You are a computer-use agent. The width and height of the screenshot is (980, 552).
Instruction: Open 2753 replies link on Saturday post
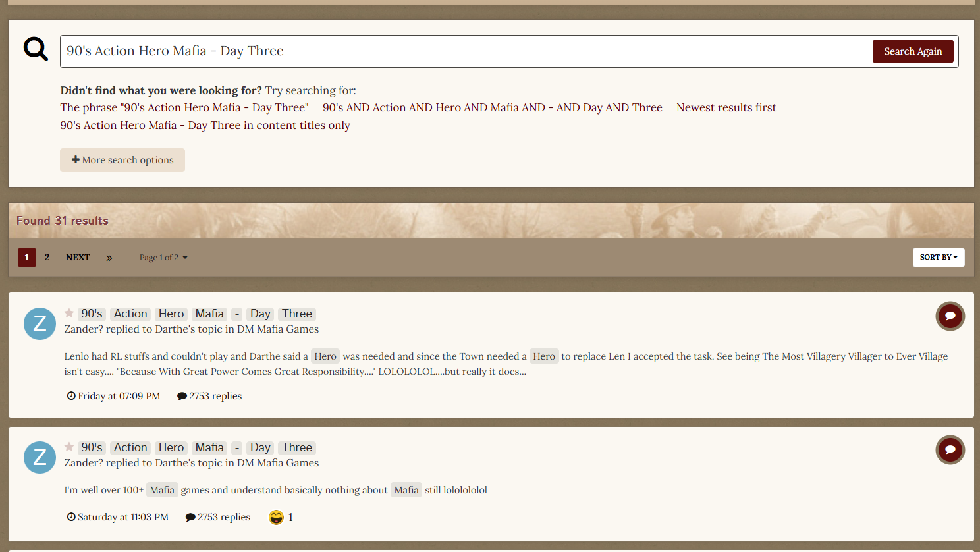pyautogui.click(x=218, y=517)
